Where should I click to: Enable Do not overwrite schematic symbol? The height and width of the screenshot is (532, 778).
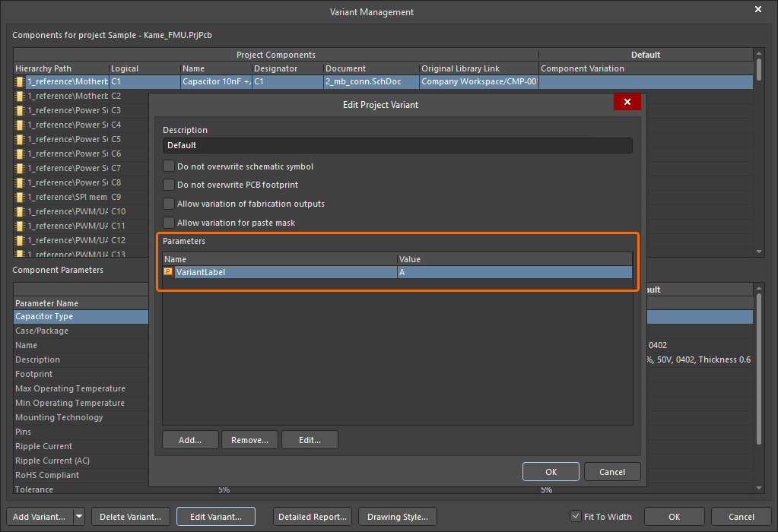coord(169,166)
